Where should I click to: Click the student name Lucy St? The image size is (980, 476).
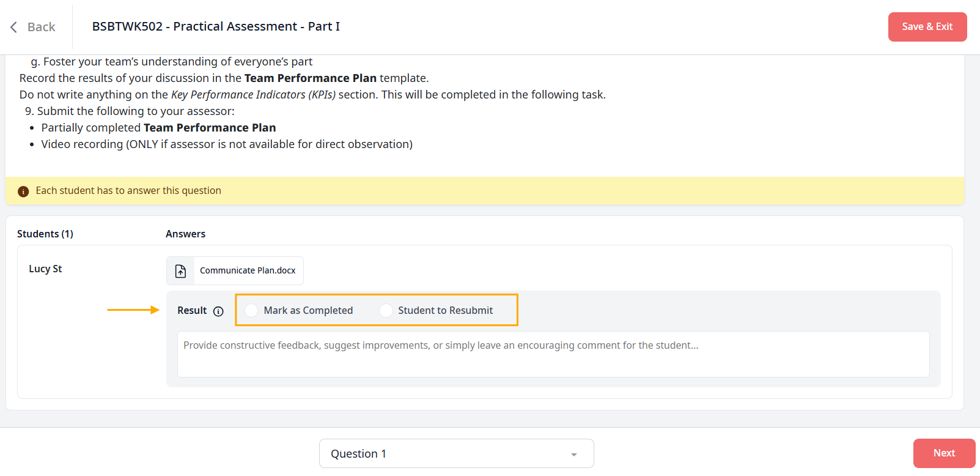[x=45, y=269]
